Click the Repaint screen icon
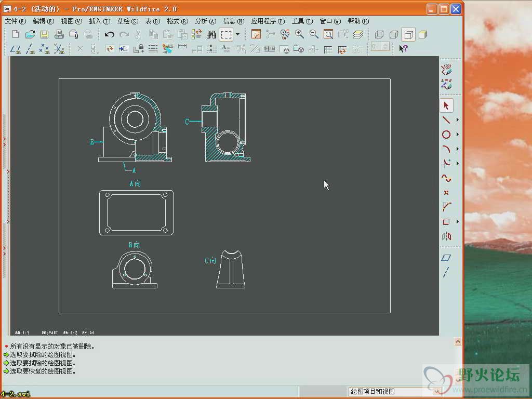532x399 pixels. (256, 34)
